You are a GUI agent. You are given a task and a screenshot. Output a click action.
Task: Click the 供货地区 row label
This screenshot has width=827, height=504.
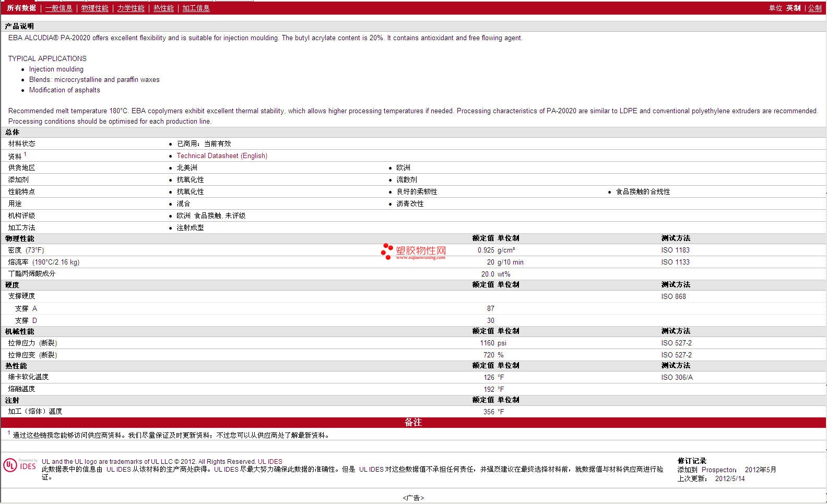(21, 167)
